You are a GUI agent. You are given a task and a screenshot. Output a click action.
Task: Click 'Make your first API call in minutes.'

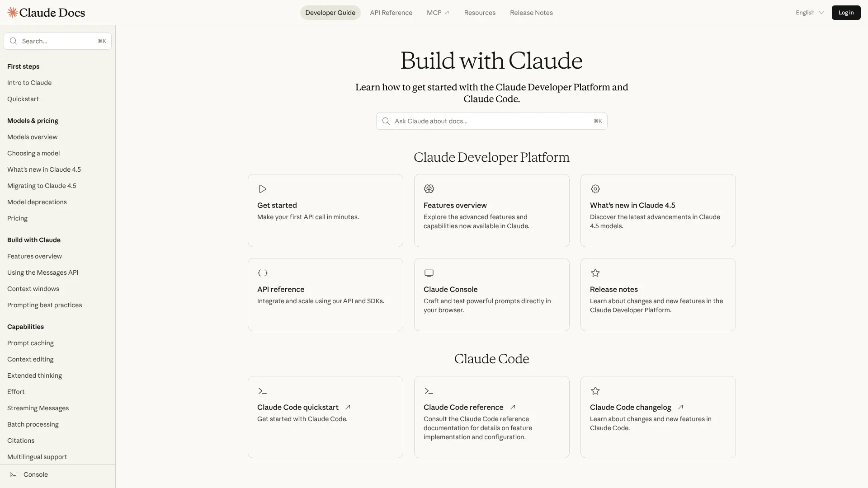[308, 217]
